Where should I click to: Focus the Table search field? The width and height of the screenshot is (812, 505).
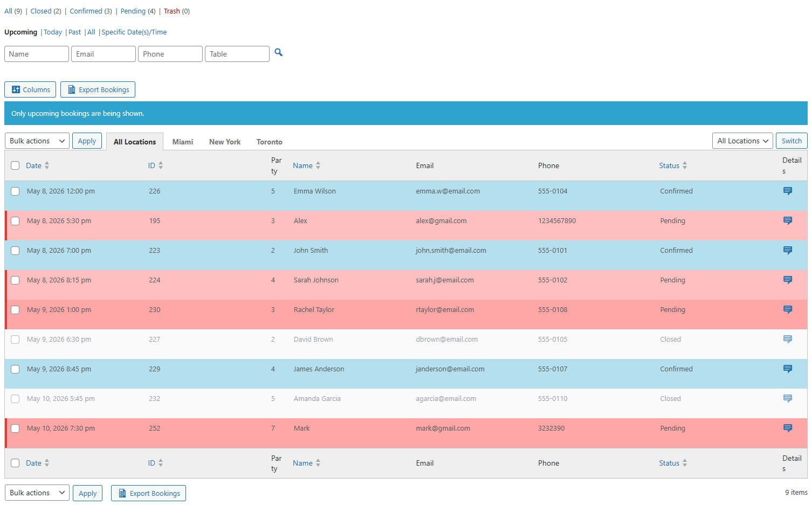click(237, 54)
